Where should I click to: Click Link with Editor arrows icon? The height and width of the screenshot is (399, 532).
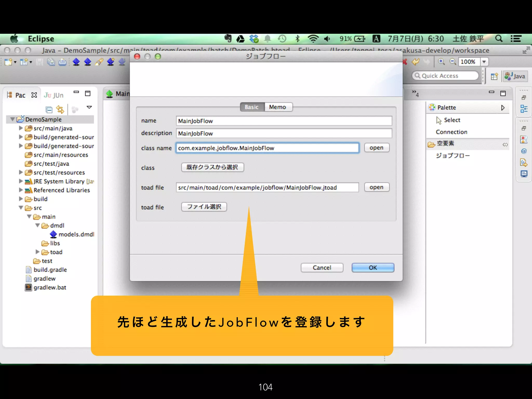click(60, 110)
